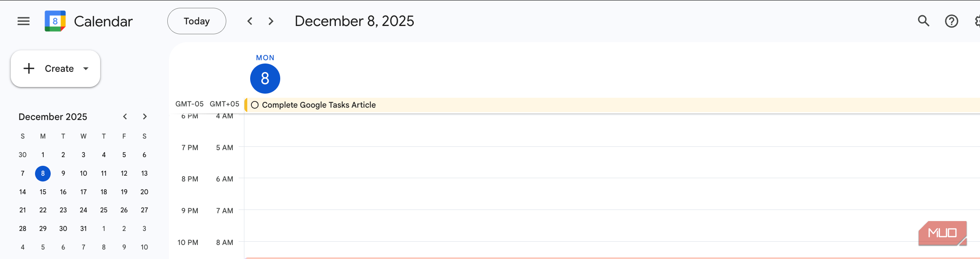This screenshot has width=980, height=259.
Task: Go to previous day with header arrow
Action: coord(250,21)
